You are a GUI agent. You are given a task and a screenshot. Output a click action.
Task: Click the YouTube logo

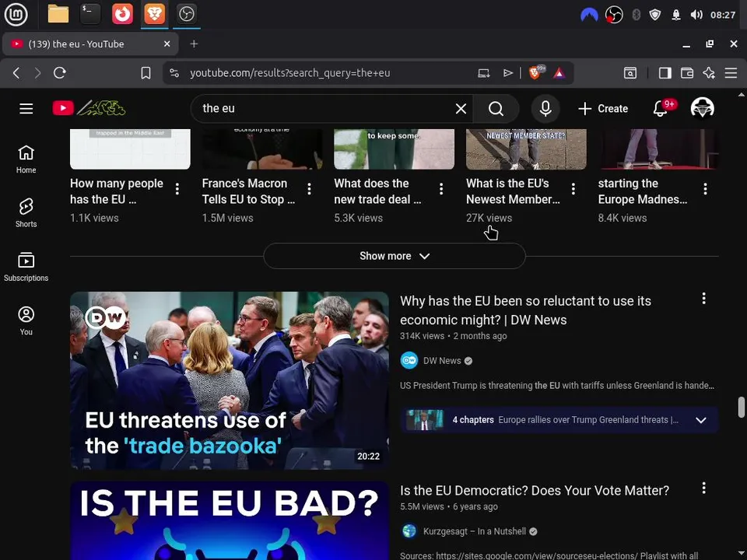click(89, 109)
